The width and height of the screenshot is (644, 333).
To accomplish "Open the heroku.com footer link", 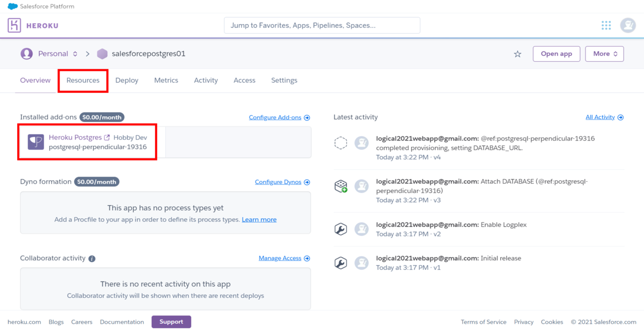I will click(x=24, y=322).
